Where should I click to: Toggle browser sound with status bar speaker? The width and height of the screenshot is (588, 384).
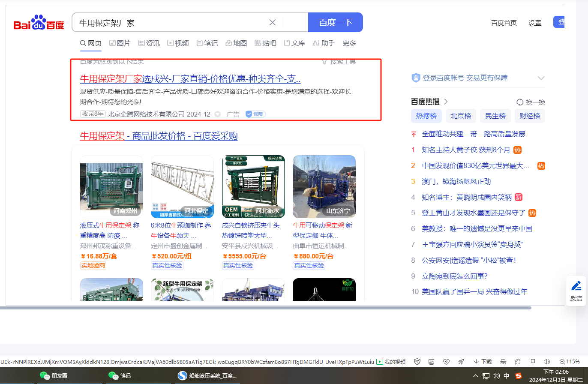point(547,362)
